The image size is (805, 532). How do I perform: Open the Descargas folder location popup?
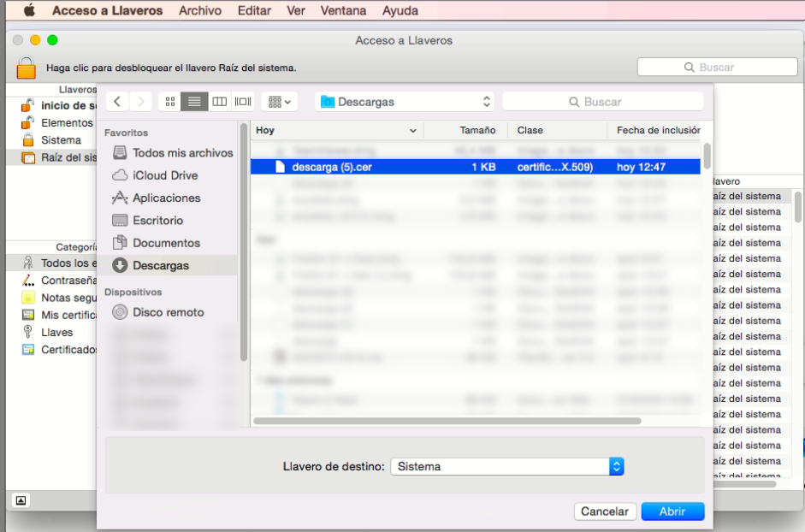(405, 102)
